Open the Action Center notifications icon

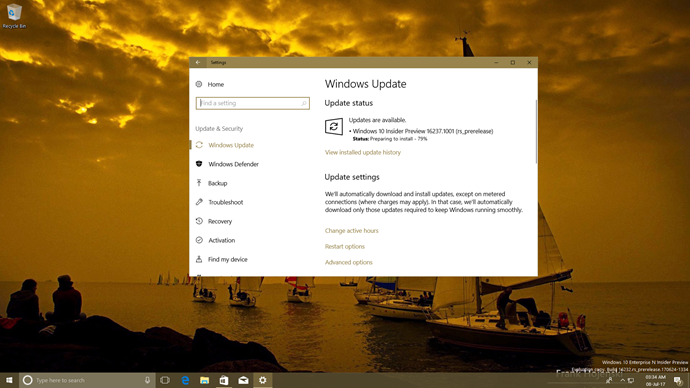pyautogui.click(x=678, y=381)
